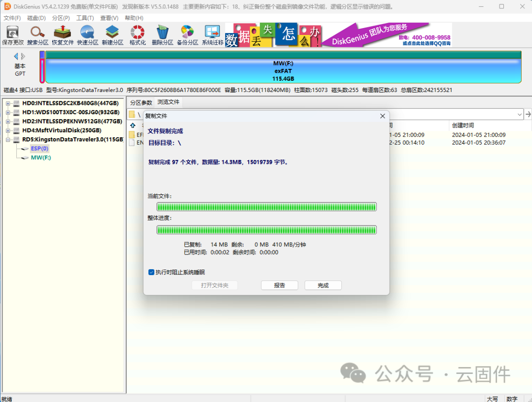Collapse the RD5:KingstonDataTraveler3.0 tree node
532x402 pixels.
tap(8, 140)
